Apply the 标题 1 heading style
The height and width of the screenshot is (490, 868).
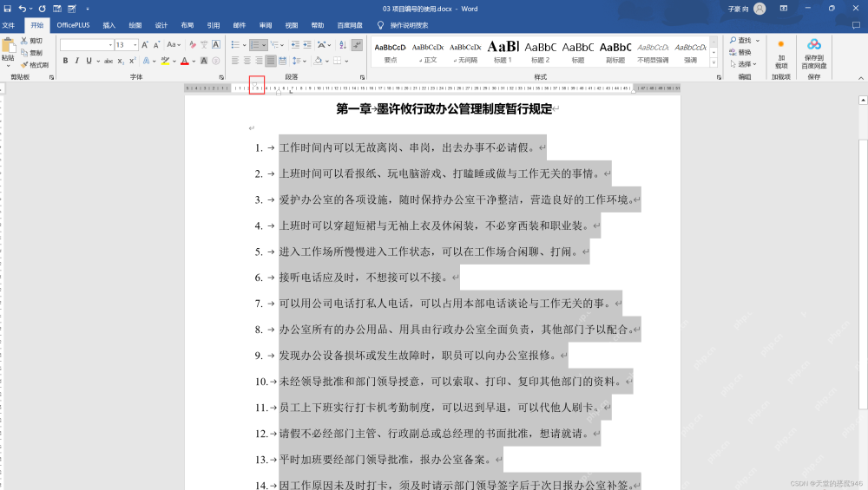[503, 52]
